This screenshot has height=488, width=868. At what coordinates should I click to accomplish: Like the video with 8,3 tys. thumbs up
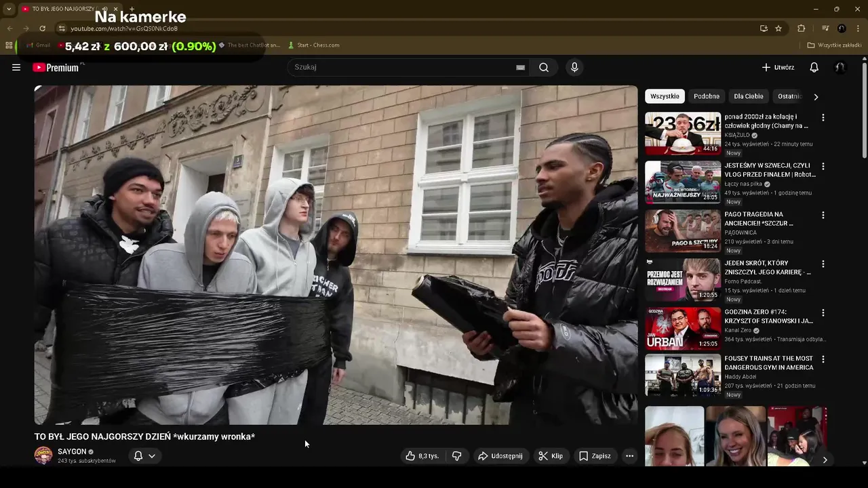[422, 456]
